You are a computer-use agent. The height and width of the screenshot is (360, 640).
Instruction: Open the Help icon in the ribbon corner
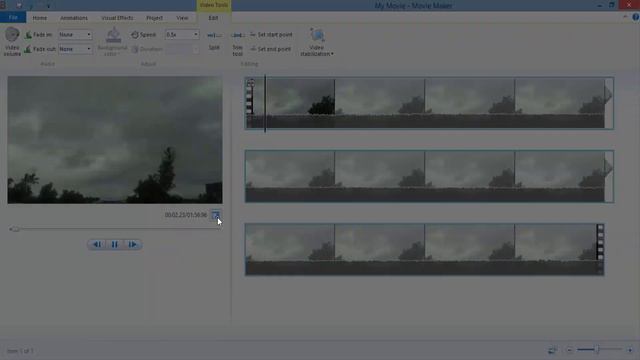pos(636,17)
